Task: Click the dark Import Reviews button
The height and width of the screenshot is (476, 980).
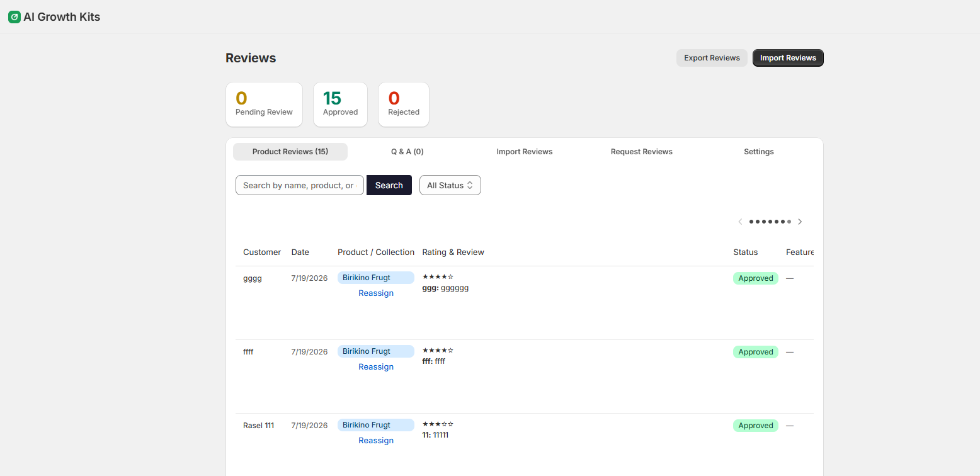Action: 788,58
